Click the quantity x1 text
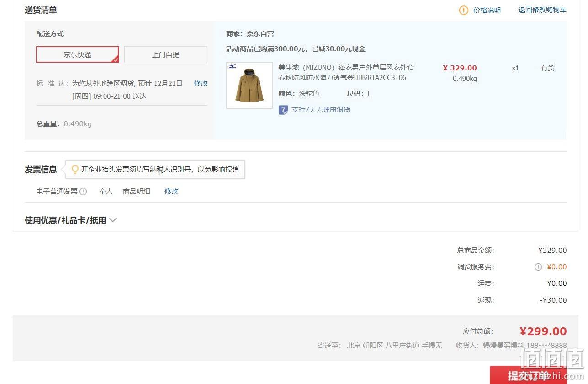The width and height of the screenshot is (588, 384). coord(515,68)
